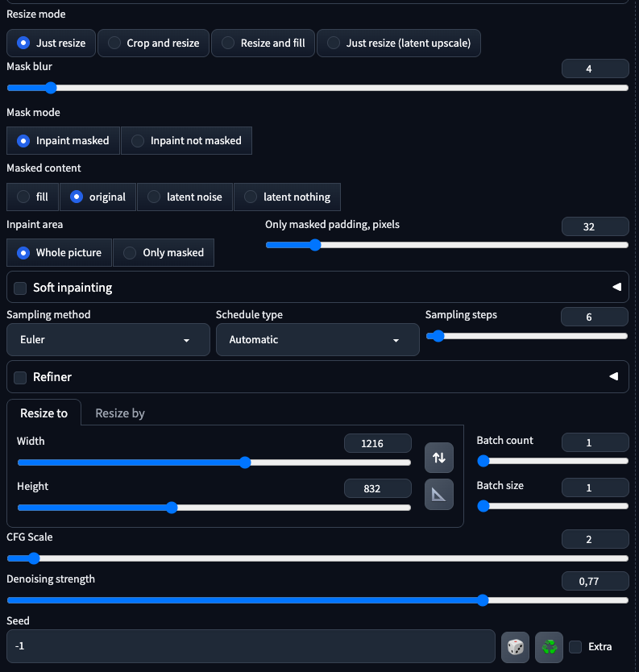Click the aspect ratio triangle ruler icon
This screenshot has width=639, height=672.
(x=439, y=495)
